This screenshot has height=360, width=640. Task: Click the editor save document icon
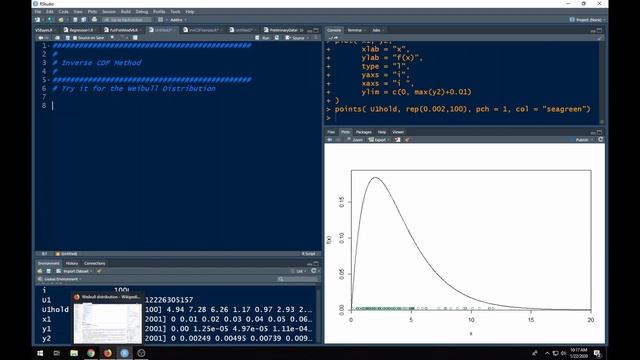click(x=68, y=38)
